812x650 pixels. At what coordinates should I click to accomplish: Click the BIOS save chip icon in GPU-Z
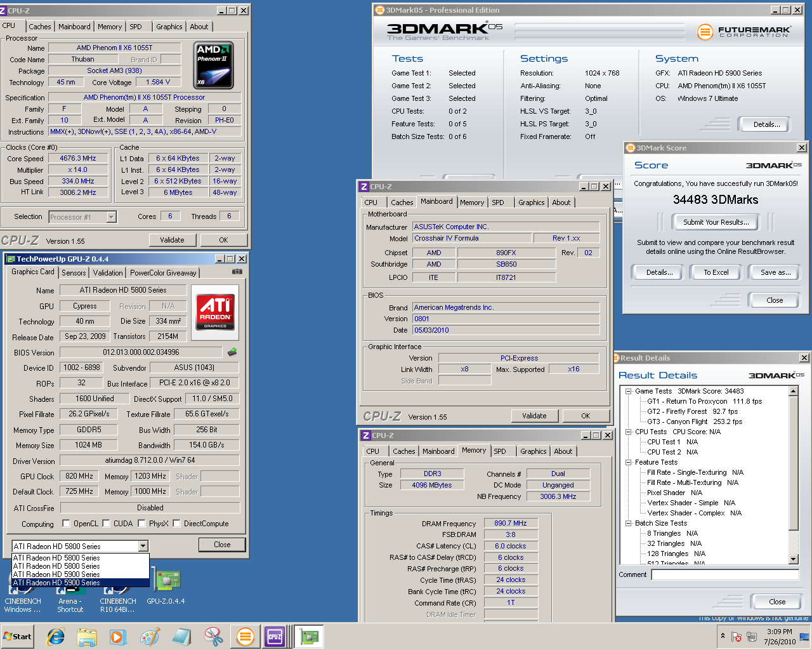coord(232,352)
